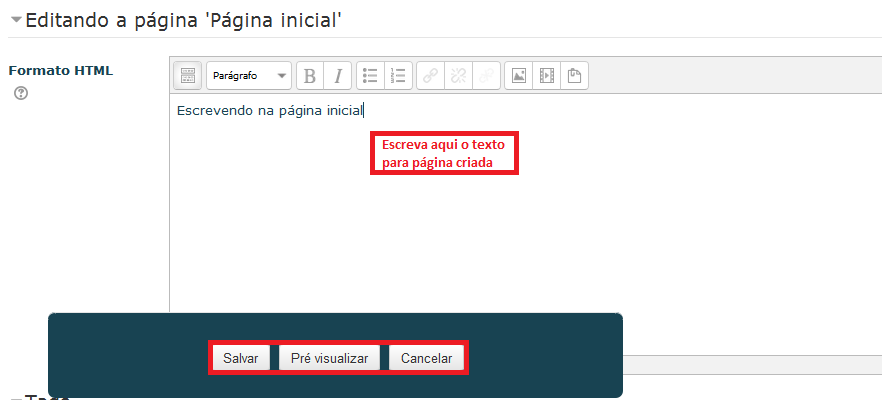Click the red 'Escreva aqui o texto' annotation
The width and height of the screenshot is (882, 400).
pos(444,153)
